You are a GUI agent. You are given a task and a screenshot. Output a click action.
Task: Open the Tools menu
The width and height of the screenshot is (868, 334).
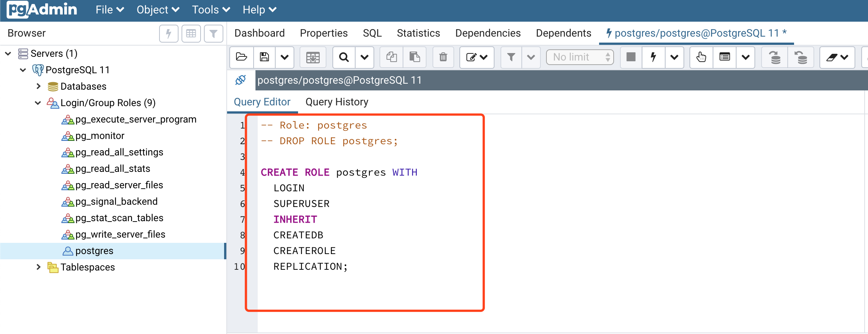[211, 10]
